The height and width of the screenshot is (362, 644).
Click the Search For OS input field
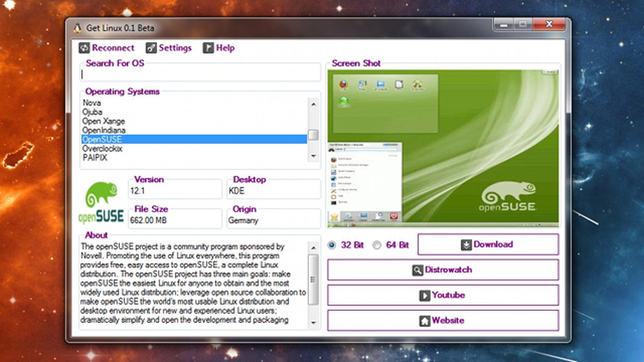pos(200,74)
